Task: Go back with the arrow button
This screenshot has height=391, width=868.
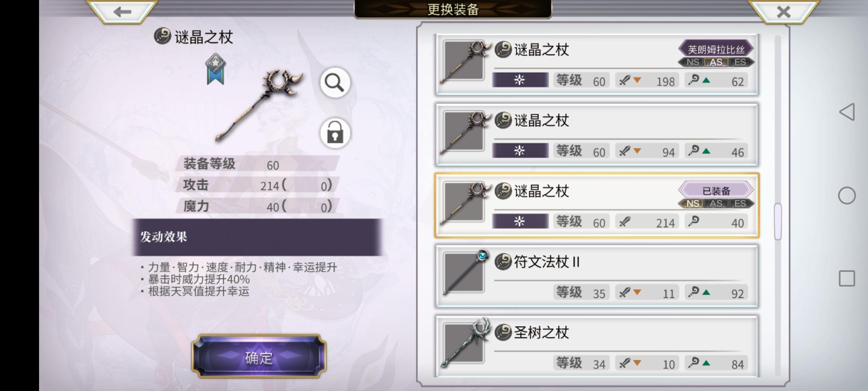Action: click(x=122, y=12)
